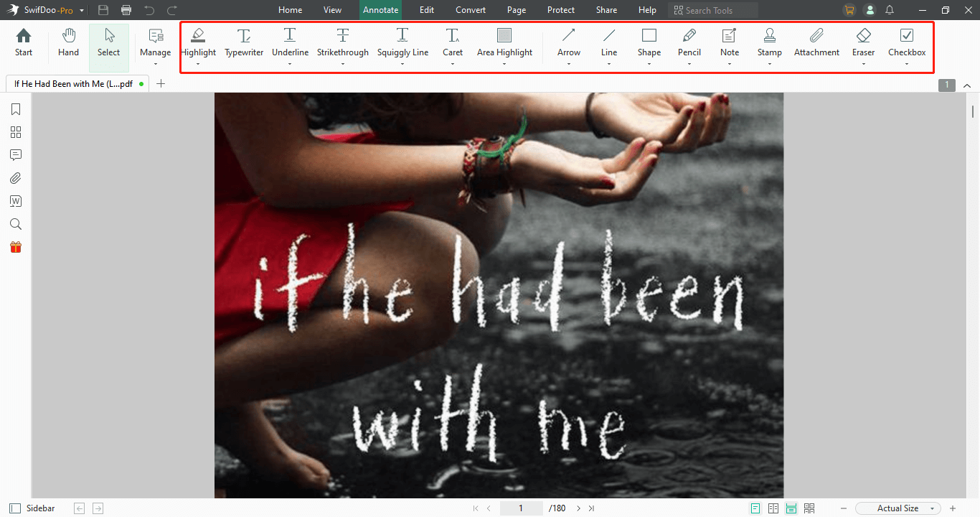This screenshot has height=517, width=980.
Task: Expand the Underline dropdown arrow
Action: click(x=290, y=64)
